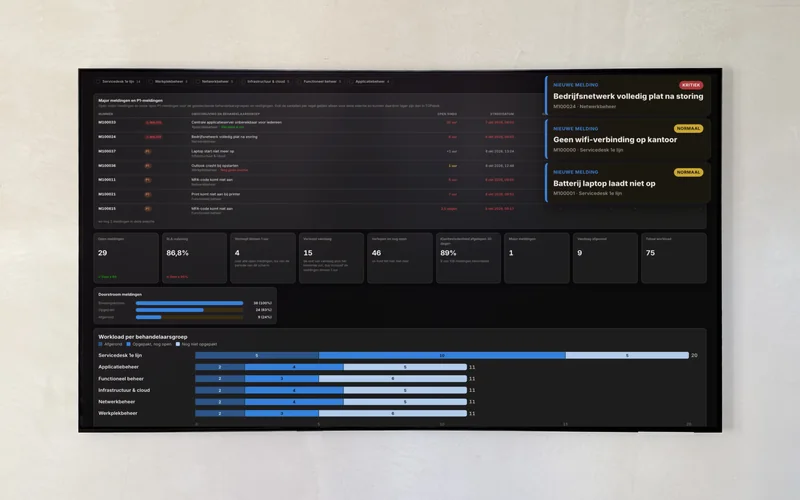Click the top Doorstroom bar at 100%
Screen dimensions: 800x500
(189, 303)
